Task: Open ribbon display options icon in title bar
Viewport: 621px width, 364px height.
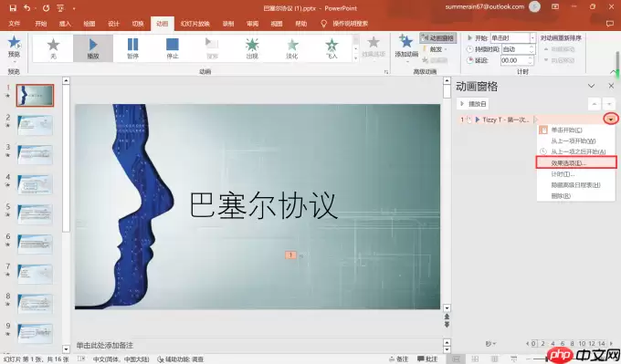Action: click(555, 6)
